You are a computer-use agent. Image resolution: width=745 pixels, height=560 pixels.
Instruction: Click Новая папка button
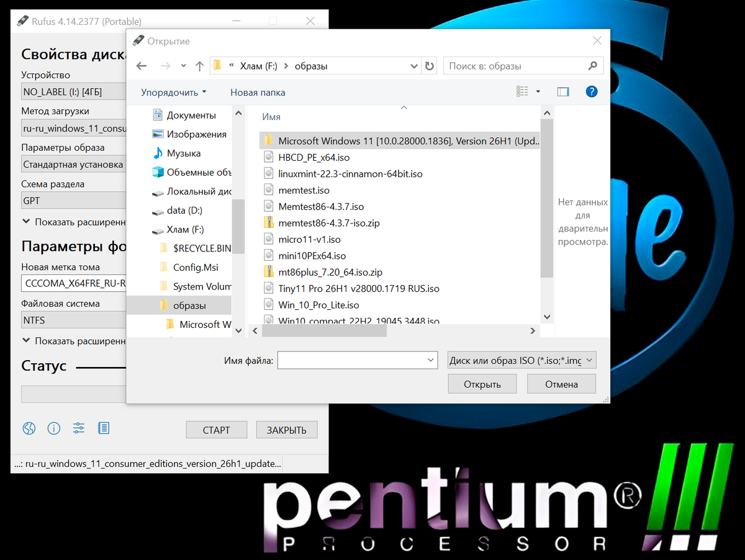[x=258, y=93]
